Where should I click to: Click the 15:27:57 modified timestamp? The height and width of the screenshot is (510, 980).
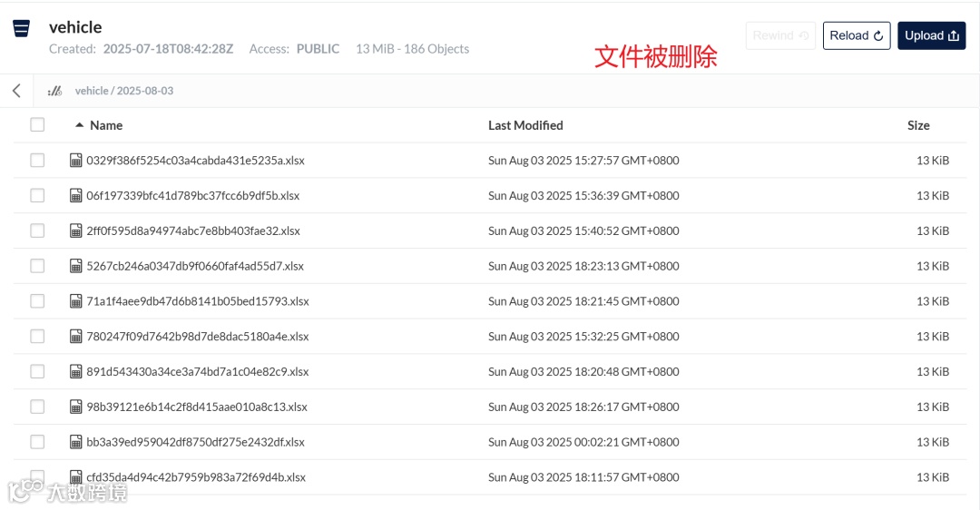pyautogui.click(x=583, y=161)
